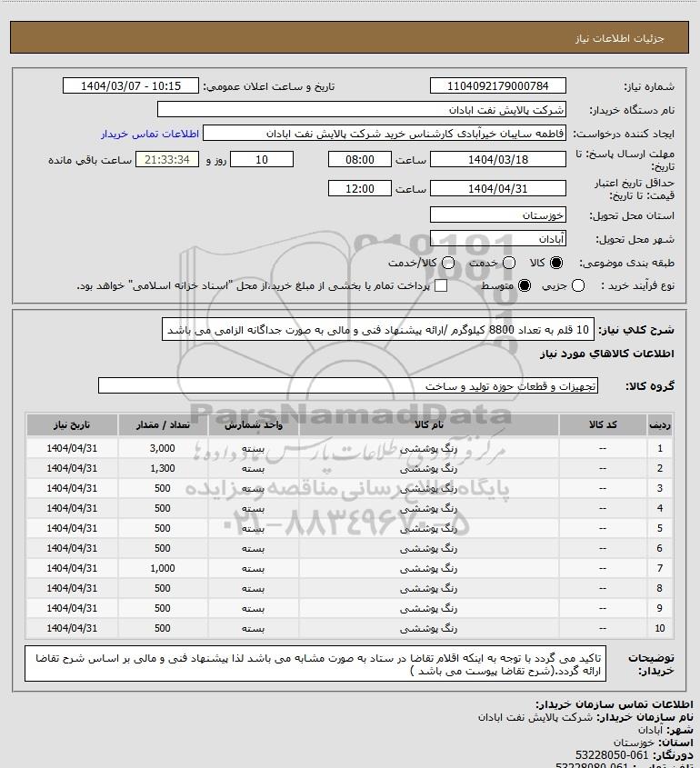Select the کالا/خدمت radio button

click(x=447, y=263)
